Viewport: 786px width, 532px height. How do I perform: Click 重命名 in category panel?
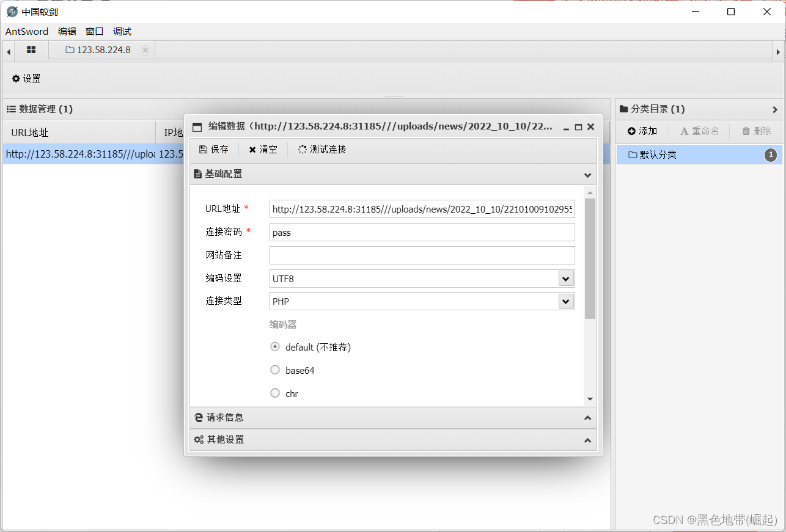[699, 131]
